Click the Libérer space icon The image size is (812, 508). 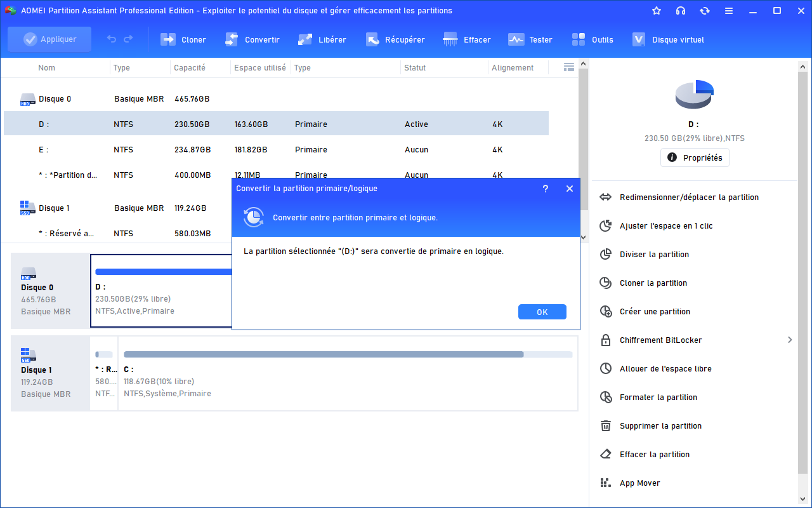(305, 39)
